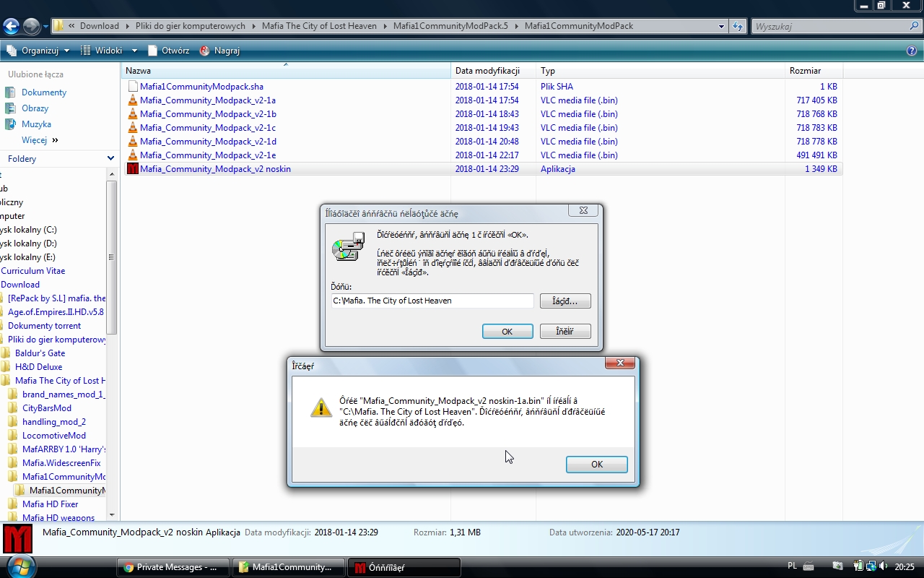
Task: Click the grey Forward navigation arrow
Action: click(31, 27)
